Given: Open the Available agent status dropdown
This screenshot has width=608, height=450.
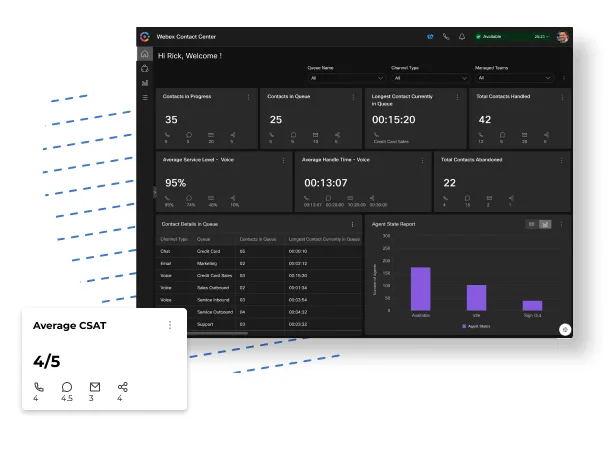Looking at the screenshot, I should [x=512, y=36].
